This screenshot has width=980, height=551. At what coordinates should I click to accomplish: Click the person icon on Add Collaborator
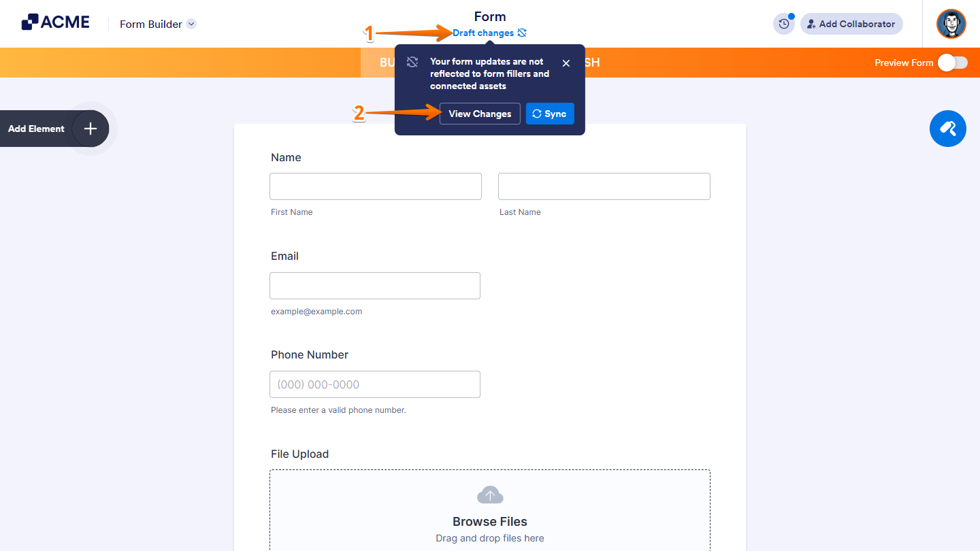coord(811,24)
